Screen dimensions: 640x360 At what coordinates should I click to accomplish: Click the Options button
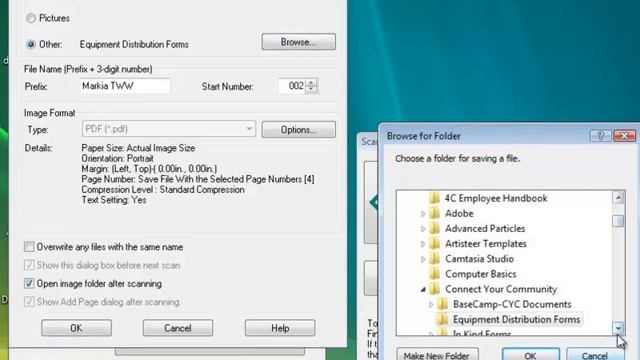298,129
